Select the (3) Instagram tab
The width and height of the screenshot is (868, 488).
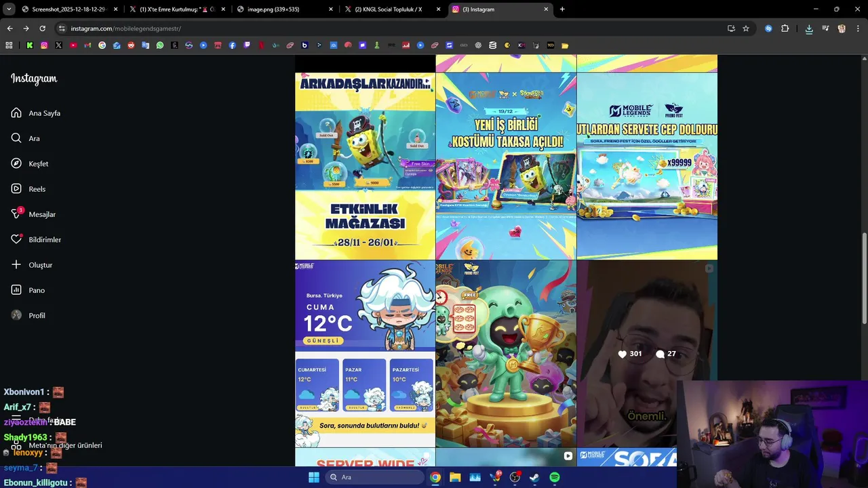pos(500,9)
